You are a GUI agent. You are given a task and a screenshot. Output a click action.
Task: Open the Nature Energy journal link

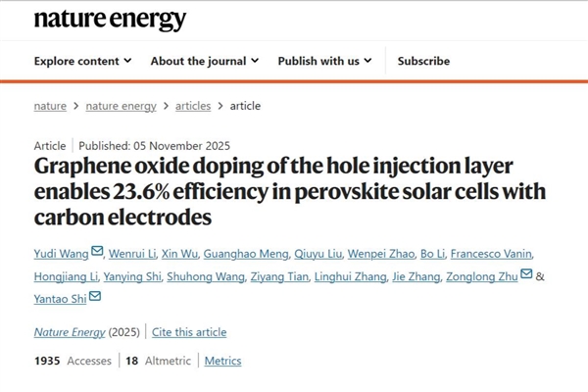(69, 332)
